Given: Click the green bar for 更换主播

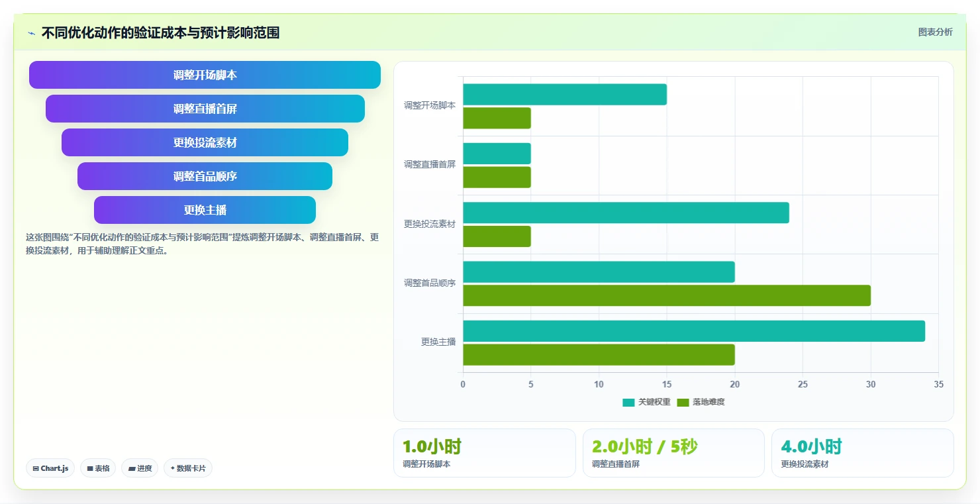Looking at the screenshot, I should [599, 354].
